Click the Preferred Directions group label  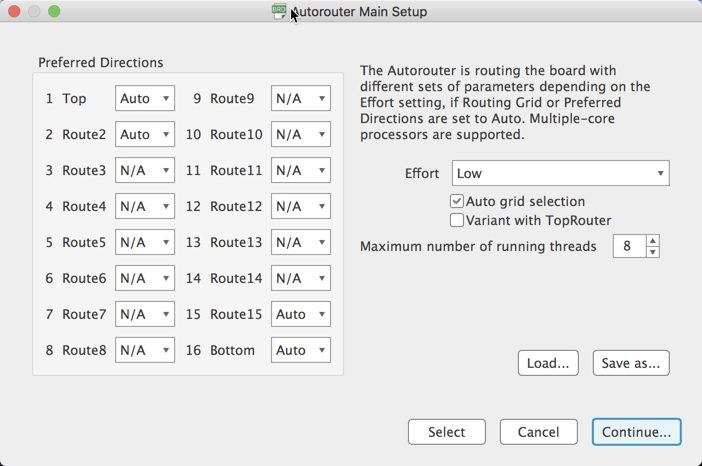pos(101,63)
